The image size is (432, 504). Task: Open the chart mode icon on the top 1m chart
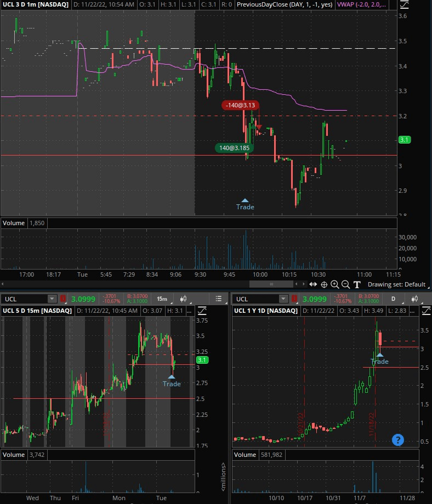pos(404,4)
